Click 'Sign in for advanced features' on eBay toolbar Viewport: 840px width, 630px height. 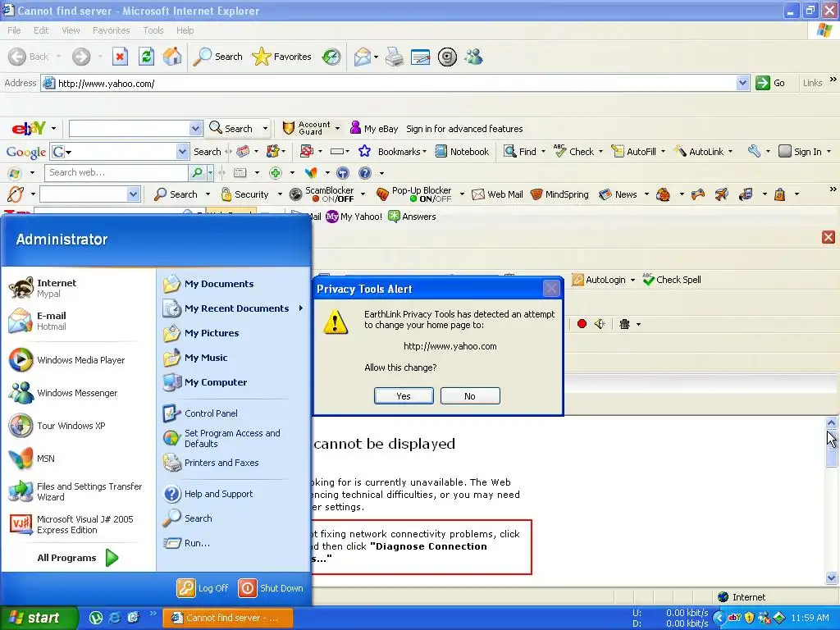[x=464, y=129]
